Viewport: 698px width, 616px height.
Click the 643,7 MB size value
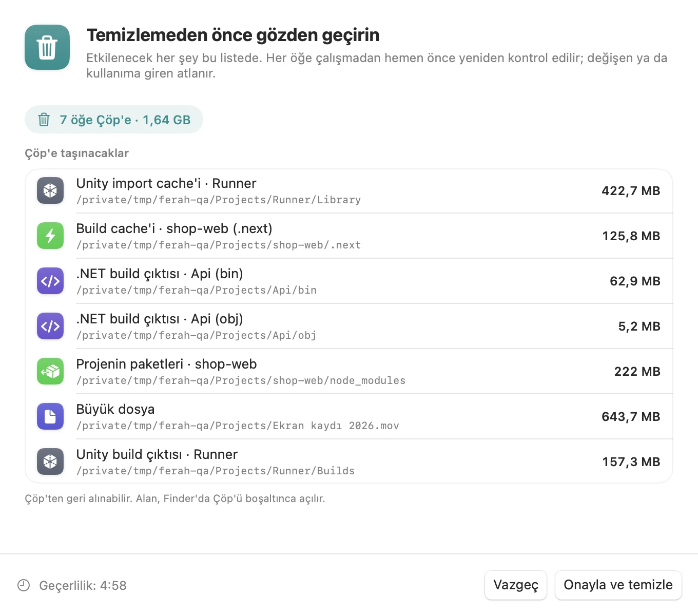(x=631, y=417)
